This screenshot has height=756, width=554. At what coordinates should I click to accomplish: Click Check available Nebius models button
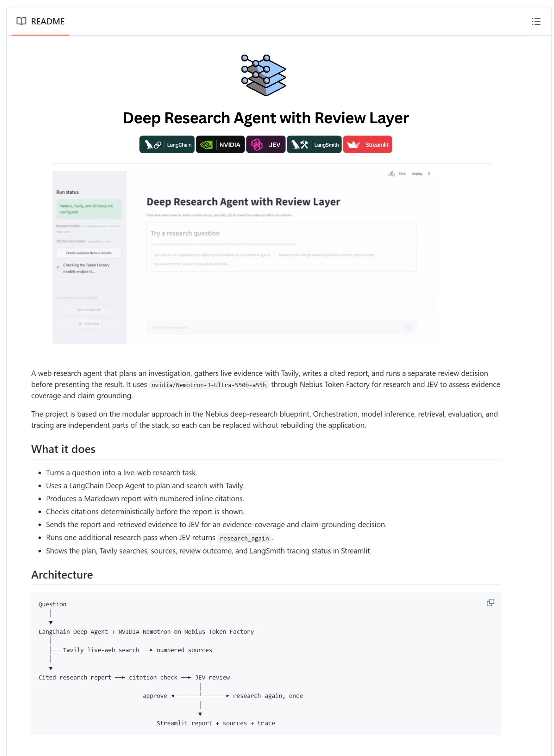coord(89,253)
